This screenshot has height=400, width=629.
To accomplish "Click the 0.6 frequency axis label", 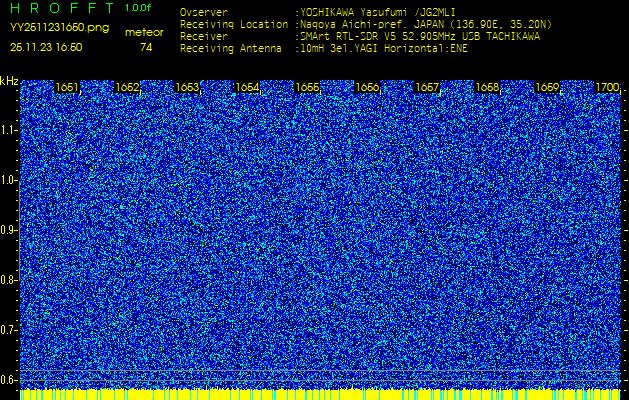I will [x=9, y=380].
